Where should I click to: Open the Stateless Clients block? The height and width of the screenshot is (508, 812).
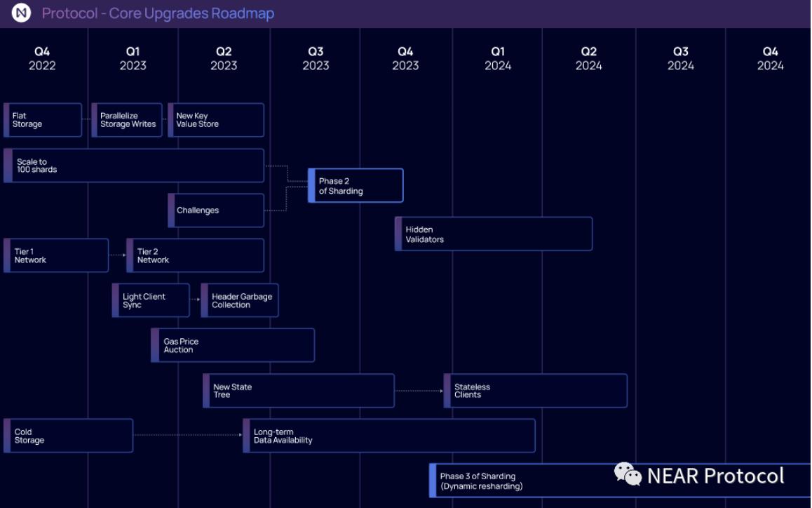tap(536, 391)
